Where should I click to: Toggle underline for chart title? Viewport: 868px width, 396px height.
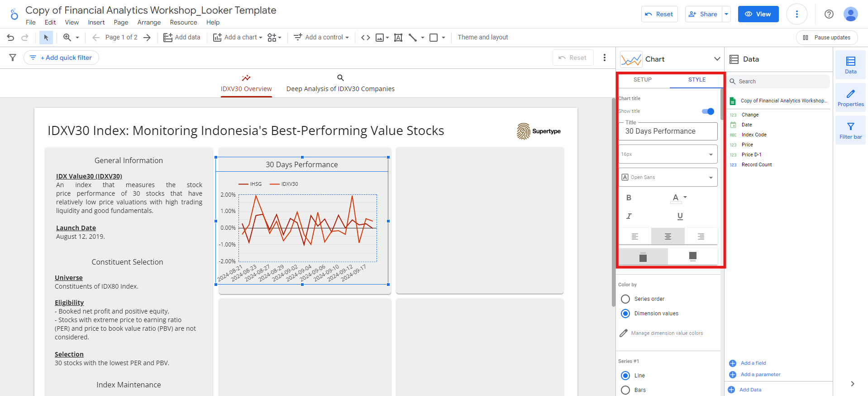click(x=680, y=216)
